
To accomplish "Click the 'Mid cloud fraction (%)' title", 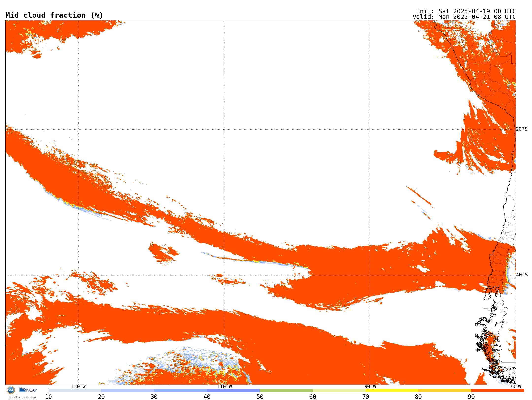I will click(54, 15).
